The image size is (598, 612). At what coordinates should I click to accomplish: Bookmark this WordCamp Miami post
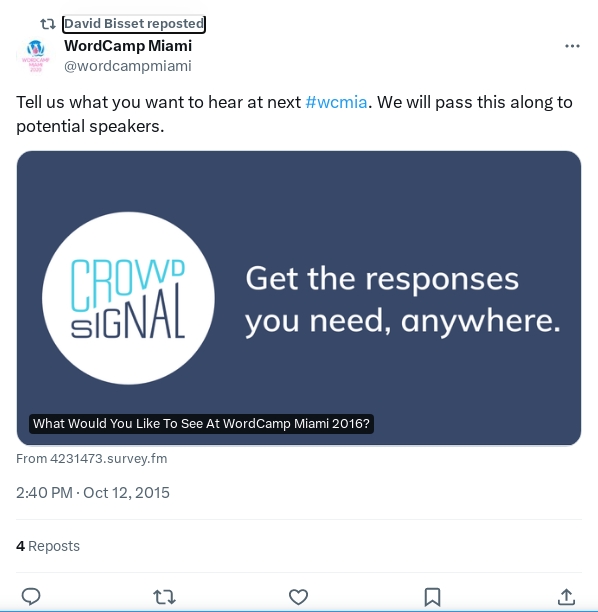(x=432, y=597)
